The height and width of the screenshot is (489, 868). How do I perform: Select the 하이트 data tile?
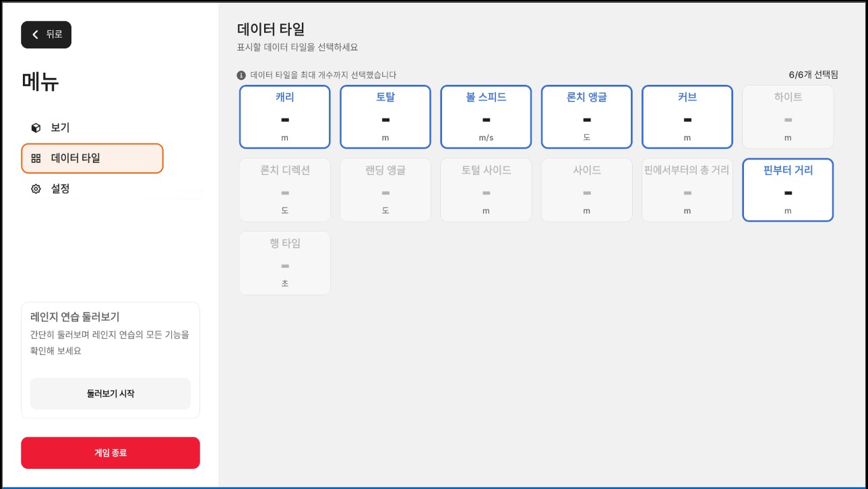click(788, 117)
